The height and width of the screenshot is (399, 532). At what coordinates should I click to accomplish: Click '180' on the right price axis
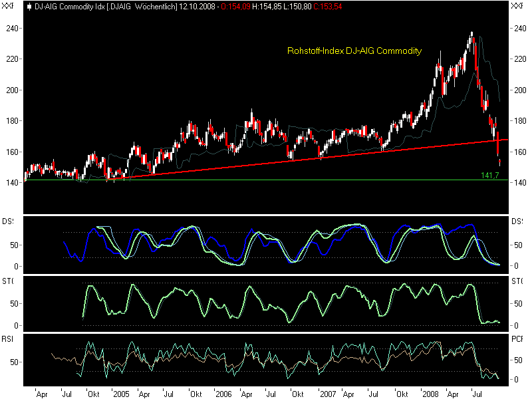pos(520,121)
